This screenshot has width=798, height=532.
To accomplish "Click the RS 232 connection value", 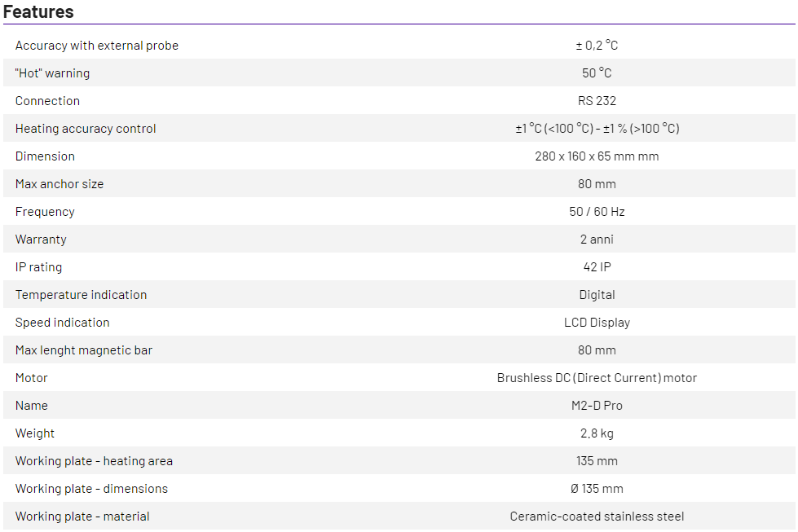I will pyautogui.click(x=597, y=101).
